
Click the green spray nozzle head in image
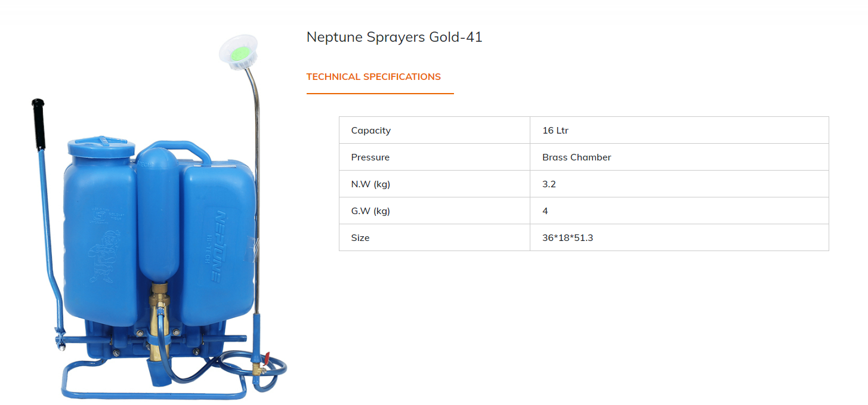(239, 52)
